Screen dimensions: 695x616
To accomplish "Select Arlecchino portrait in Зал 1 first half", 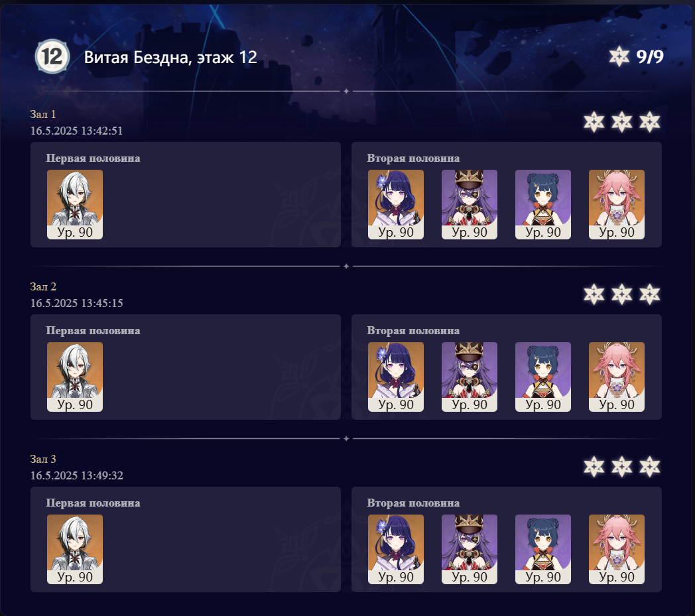I will 75,204.
